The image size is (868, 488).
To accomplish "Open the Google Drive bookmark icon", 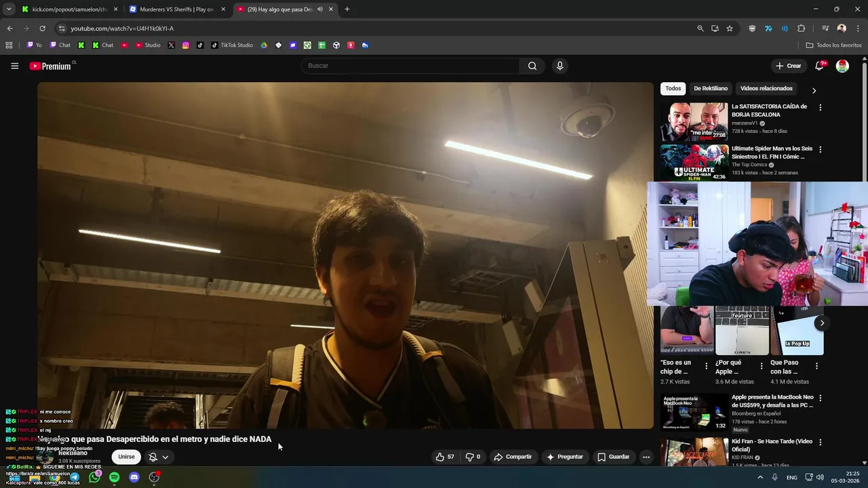I will 264,45.
